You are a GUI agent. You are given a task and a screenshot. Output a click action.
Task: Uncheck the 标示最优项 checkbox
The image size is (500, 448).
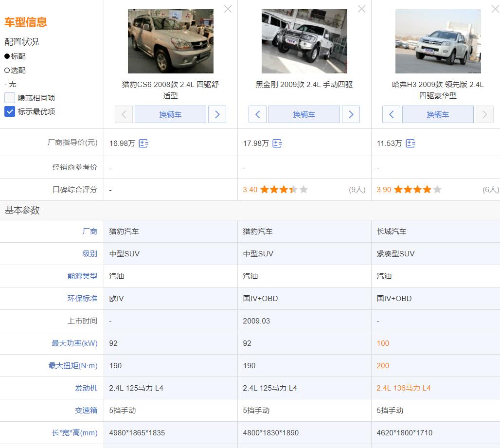click(8, 111)
